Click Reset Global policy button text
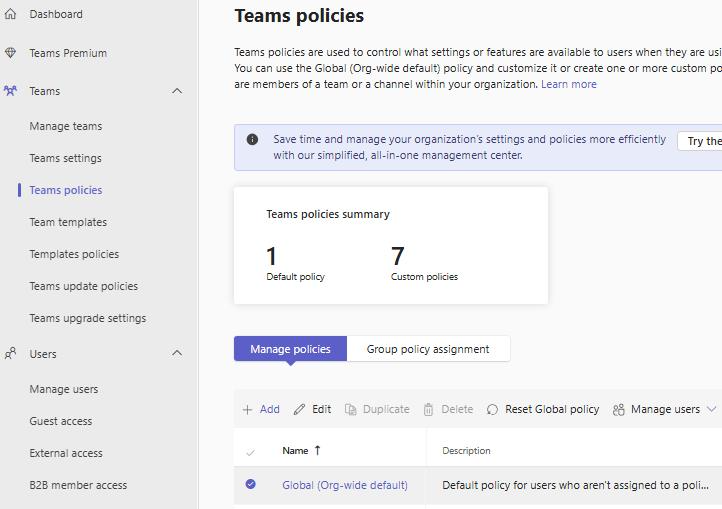This screenshot has height=509, width=722. [552, 409]
